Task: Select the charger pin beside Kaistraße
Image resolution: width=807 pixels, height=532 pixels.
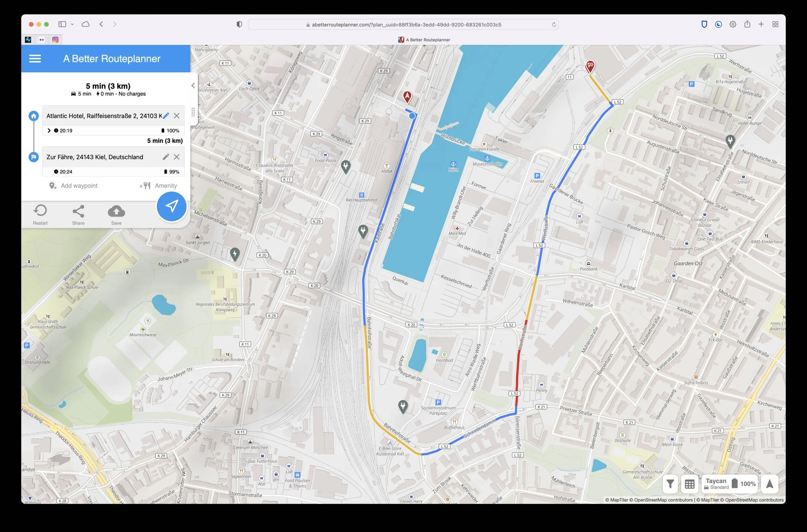Action: pyautogui.click(x=363, y=231)
